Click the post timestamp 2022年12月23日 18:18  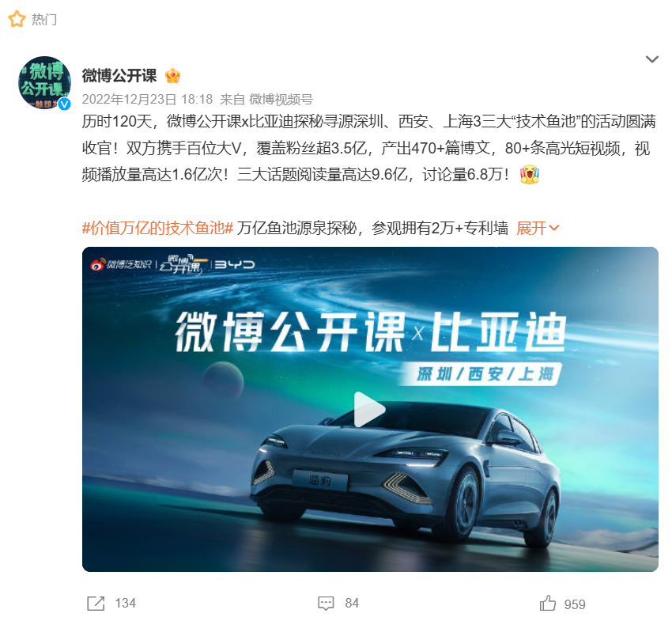pos(147,100)
